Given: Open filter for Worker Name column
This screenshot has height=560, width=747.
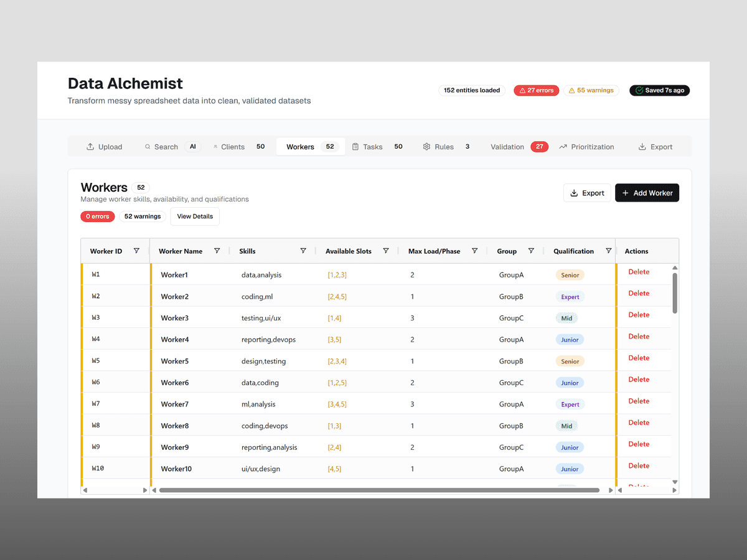Looking at the screenshot, I should click(217, 251).
